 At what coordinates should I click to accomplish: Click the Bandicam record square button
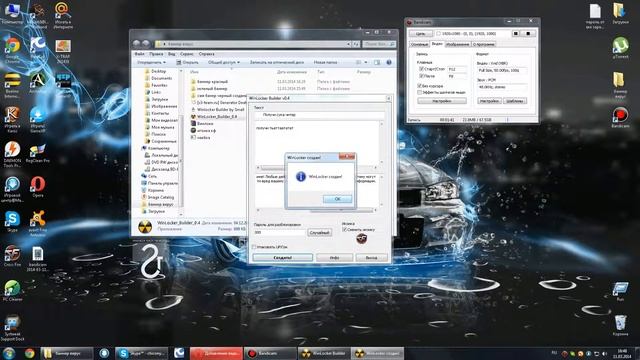pyautogui.click(x=528, y=33)
